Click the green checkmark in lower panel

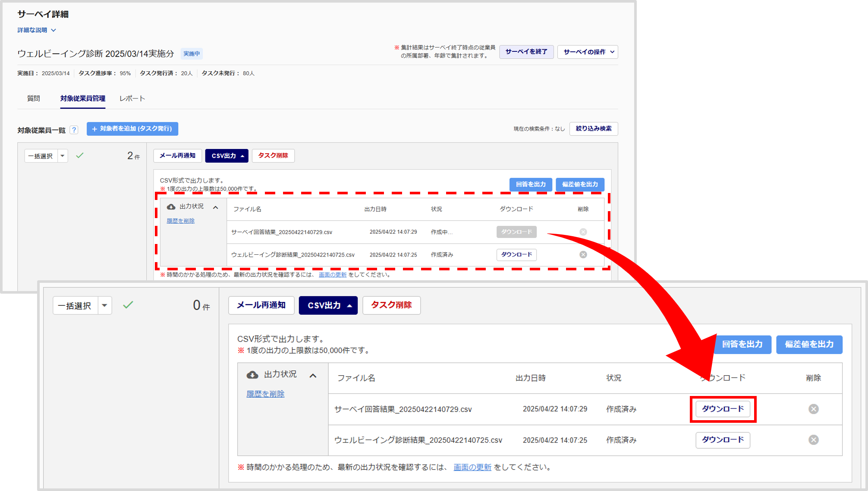point(128,305)
